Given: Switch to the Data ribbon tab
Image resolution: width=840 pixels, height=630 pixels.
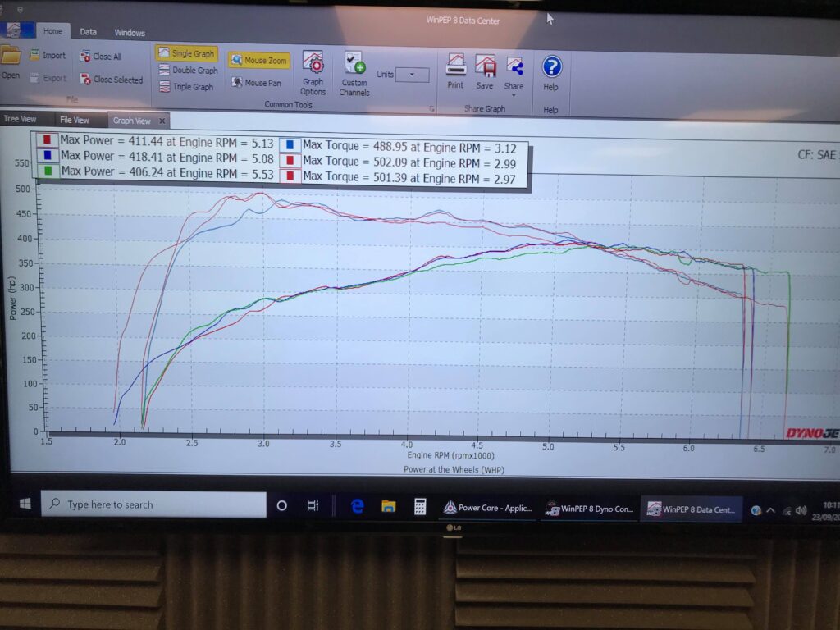Looking at the screenshot, I should click(88, 32).
